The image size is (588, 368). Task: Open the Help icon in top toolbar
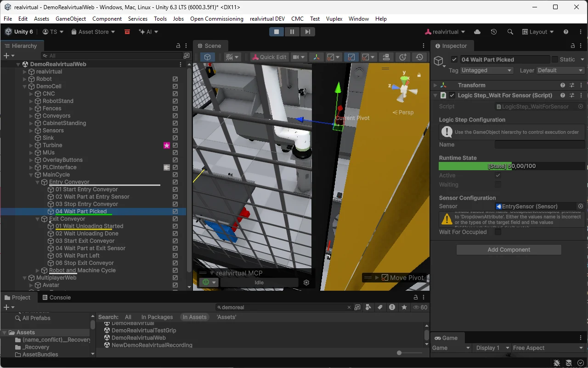point(566,32)
